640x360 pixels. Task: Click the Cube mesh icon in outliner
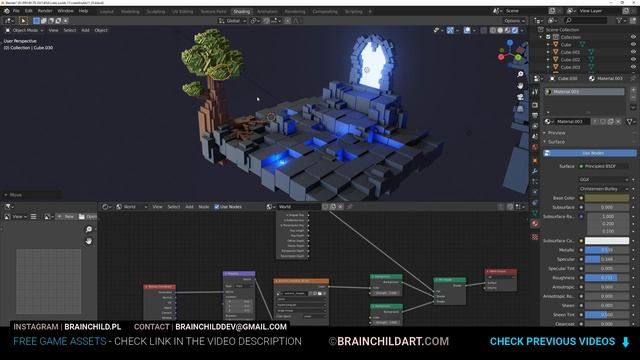pos(556,44)
